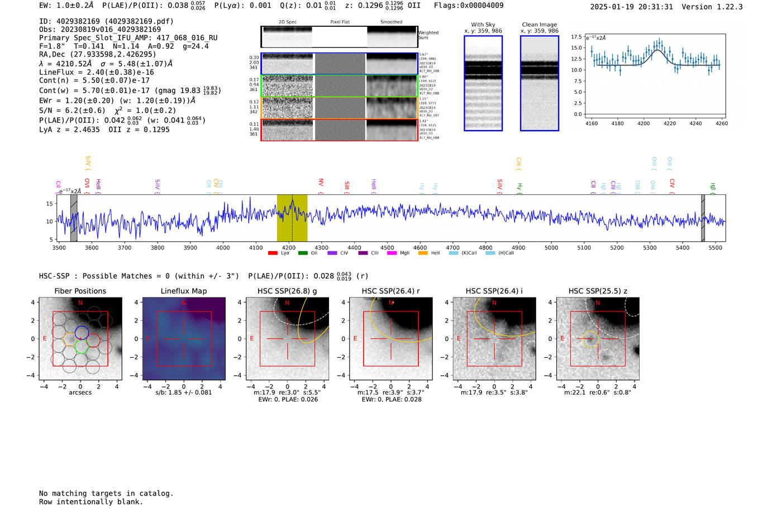Click the With Sky CCD image
782x532 pixels.
(483, 83)
